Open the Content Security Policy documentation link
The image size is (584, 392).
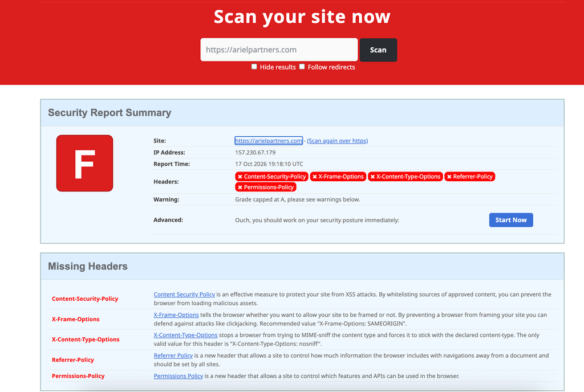[x=184, y=294]
